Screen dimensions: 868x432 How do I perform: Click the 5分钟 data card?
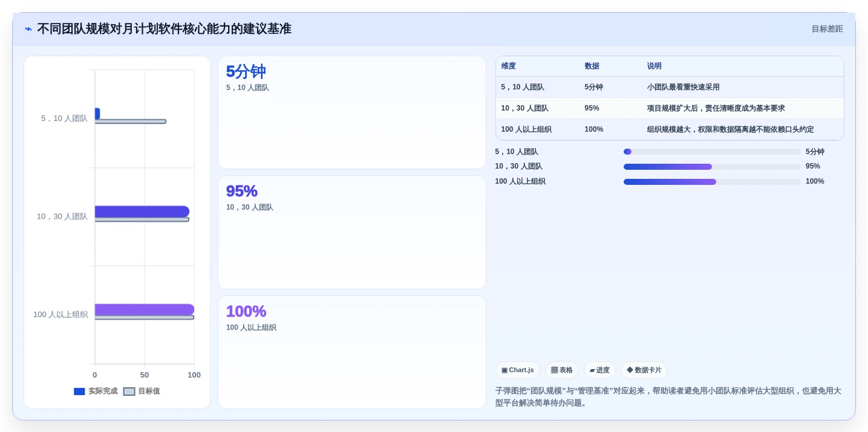point(352,112)
